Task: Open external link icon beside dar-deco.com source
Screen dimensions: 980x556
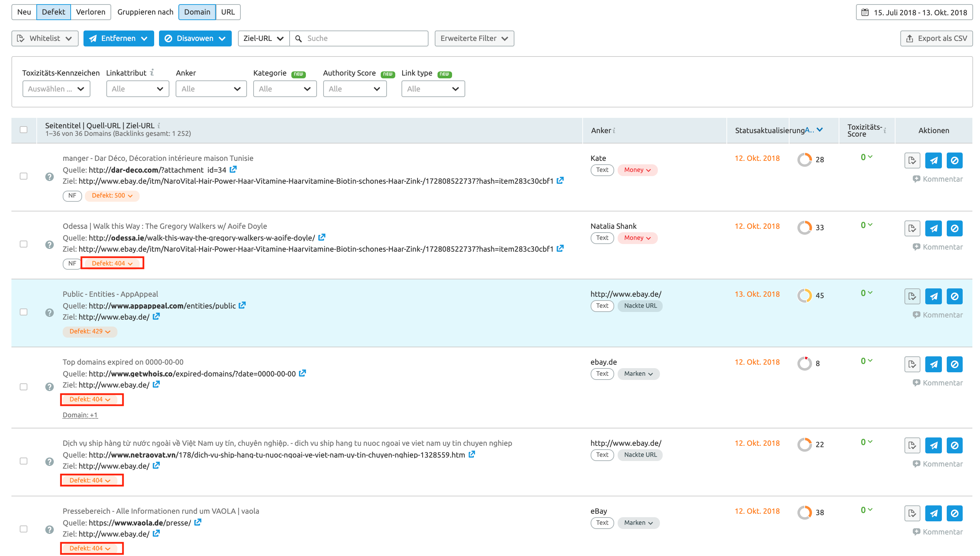Action: click(233, 169)
